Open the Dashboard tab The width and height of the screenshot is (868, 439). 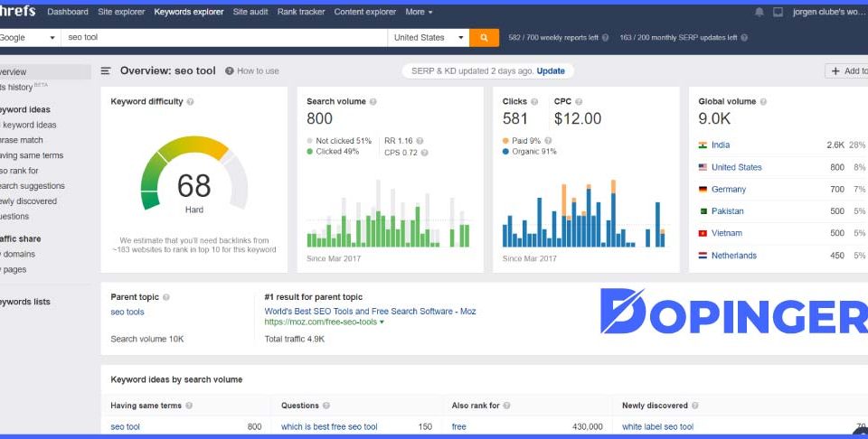pyautogui.click(x=68, y=12)
